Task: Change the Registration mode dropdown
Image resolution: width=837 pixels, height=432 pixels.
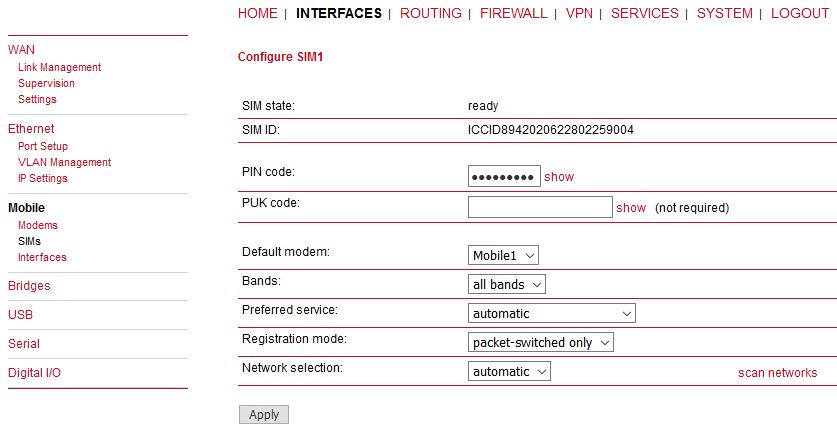Action: (541, 342)
